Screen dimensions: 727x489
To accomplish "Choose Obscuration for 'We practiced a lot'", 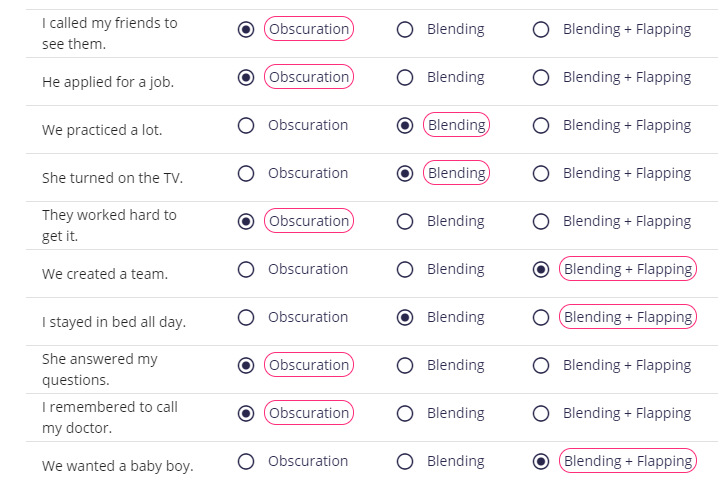I will tap(246, 126).
